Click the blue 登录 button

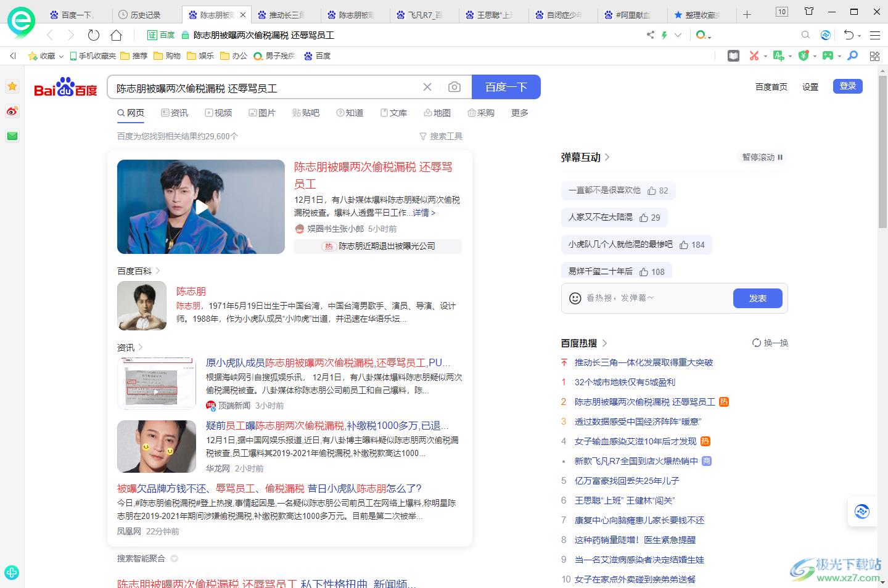[847, 86]
